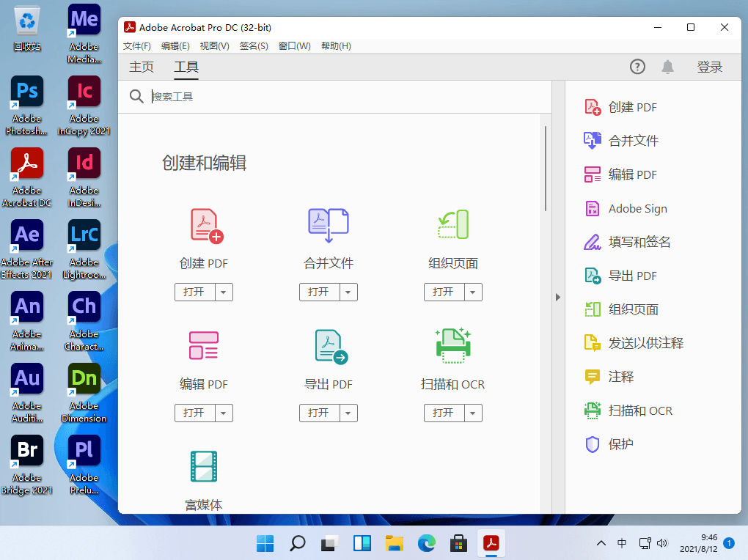The image size is (748, 560).
Task: Click the 登录 sign-in link
Action: tap(710, 67)
